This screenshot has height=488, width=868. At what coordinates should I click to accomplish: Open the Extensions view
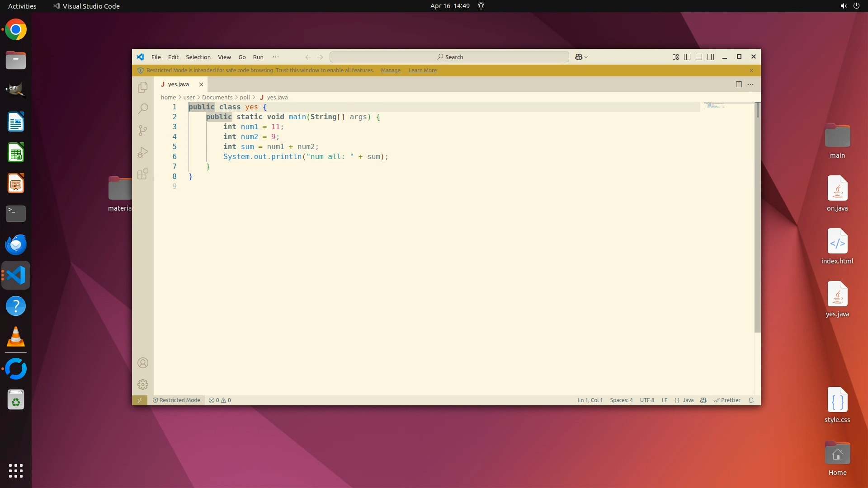pos(143,174)
